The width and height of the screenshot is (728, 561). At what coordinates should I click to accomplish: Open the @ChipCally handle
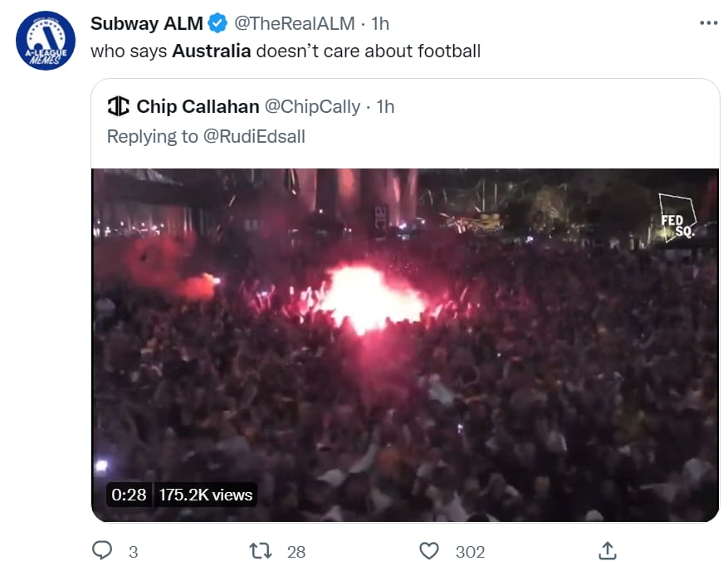click(x=312, y=106)
